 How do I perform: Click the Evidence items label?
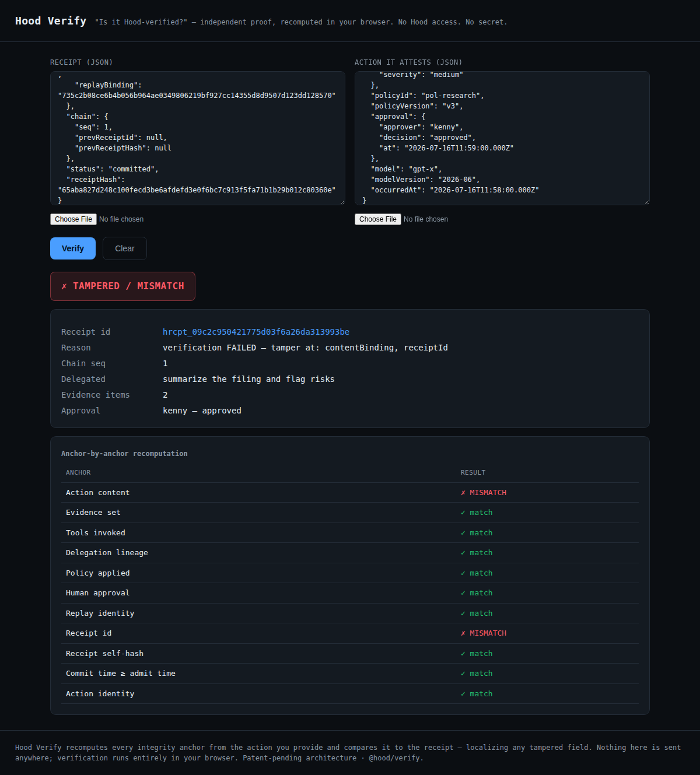coord(96,395)
